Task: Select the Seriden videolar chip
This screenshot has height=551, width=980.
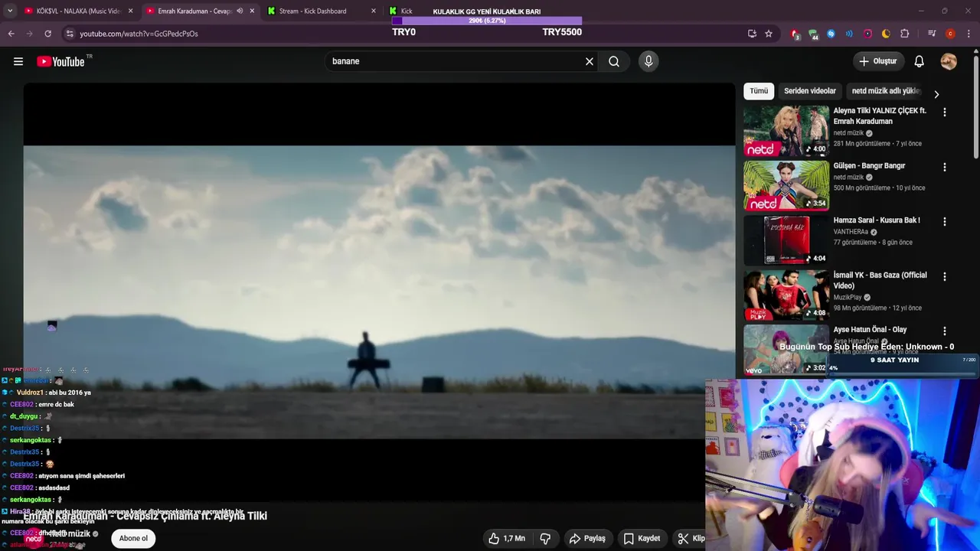Action: click(x=810, y=91)
